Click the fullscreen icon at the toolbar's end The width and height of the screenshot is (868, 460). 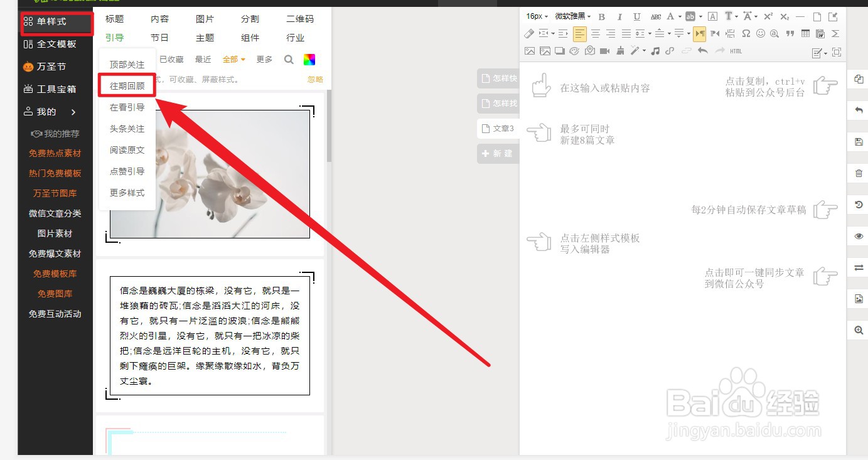837,52
